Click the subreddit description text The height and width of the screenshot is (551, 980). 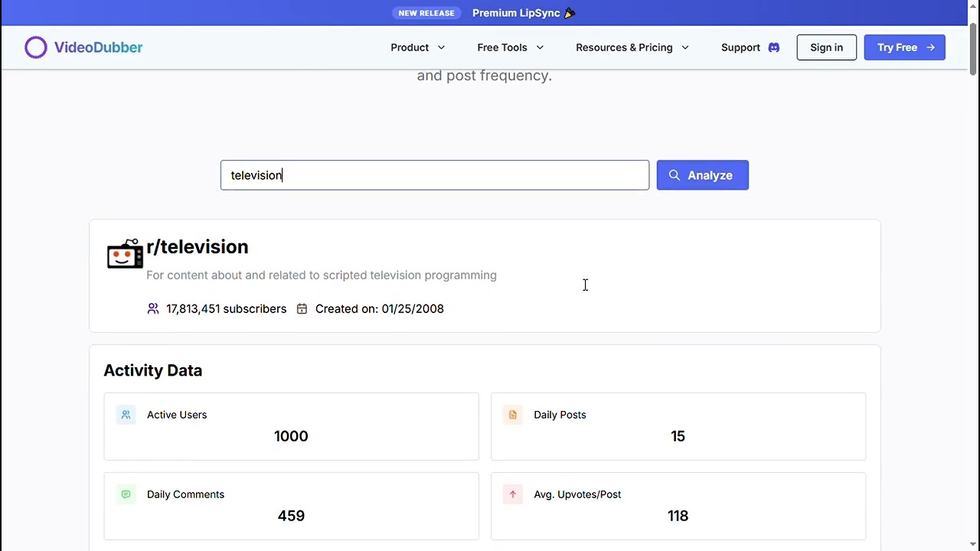click(322, 275)
